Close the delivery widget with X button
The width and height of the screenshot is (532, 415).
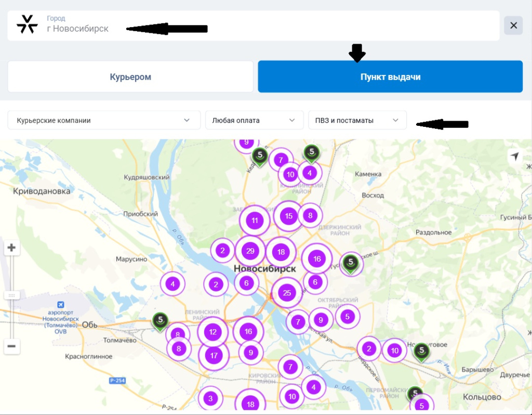pyautogui.click(x=513, y=25)
